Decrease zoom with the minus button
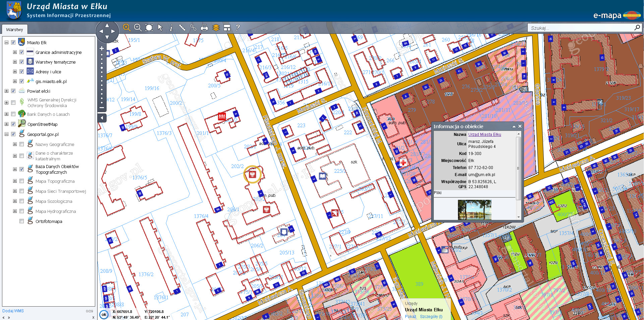The height and width of the screenshot is (320, 644). (102, 108)
